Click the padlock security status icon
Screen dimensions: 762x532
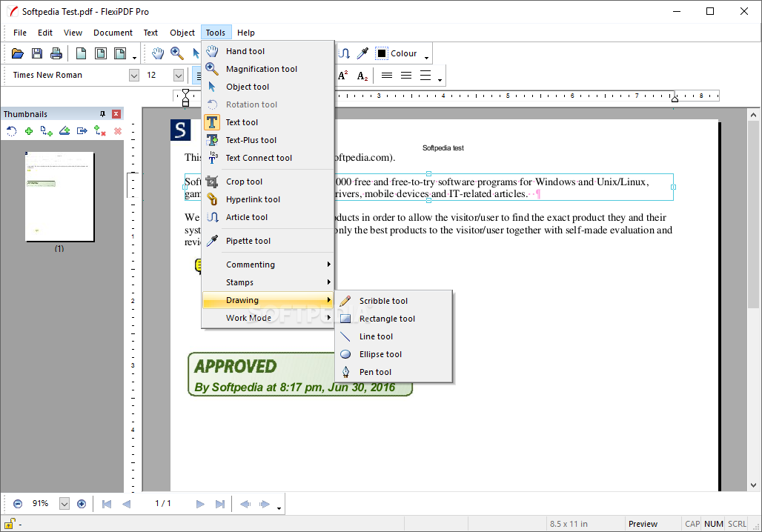(x=10, y=524)
